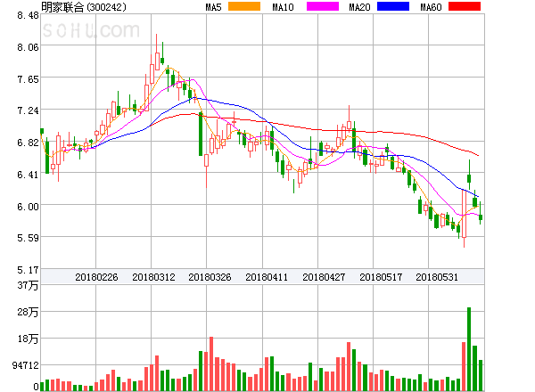Click the tallest red volume bar near 20180326
Screen dimensions: 535x392
pyautogui.click(x=211, y=363)
